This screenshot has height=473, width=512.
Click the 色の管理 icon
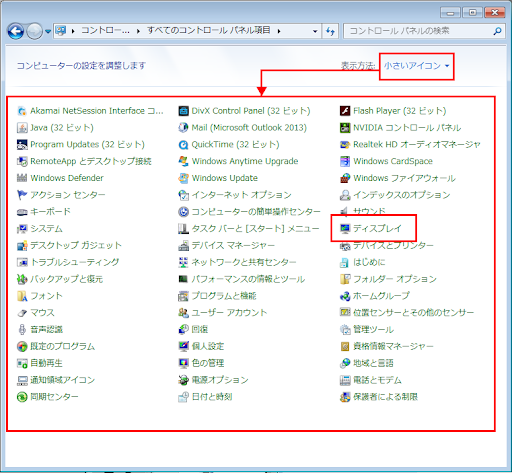(x=183, y=363)
